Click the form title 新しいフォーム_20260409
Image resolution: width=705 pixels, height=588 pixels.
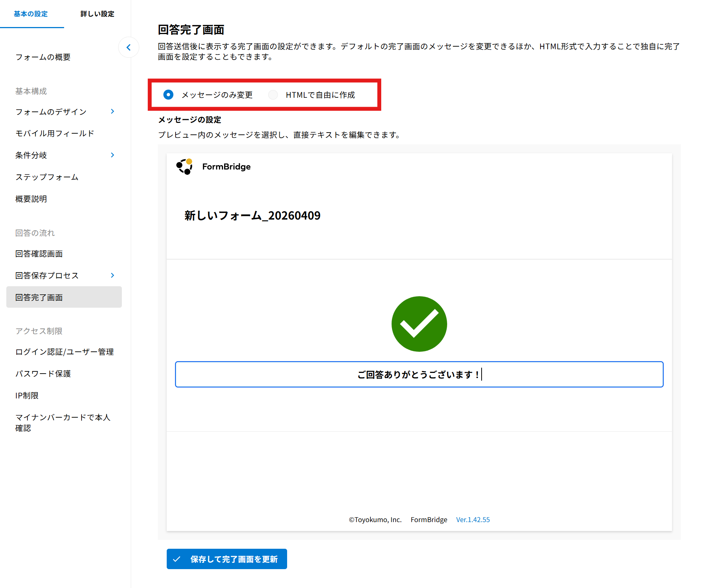(x=252, y=216)
